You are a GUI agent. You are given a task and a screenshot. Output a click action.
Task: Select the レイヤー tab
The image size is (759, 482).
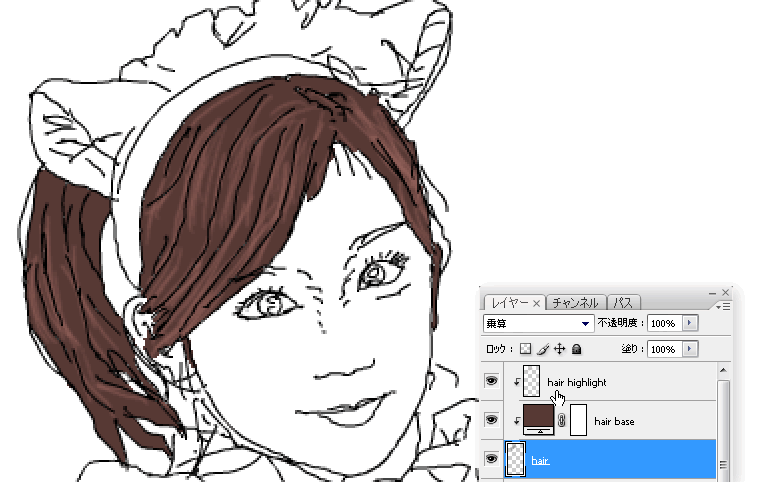pyautogui.click(x=510, y=303)
